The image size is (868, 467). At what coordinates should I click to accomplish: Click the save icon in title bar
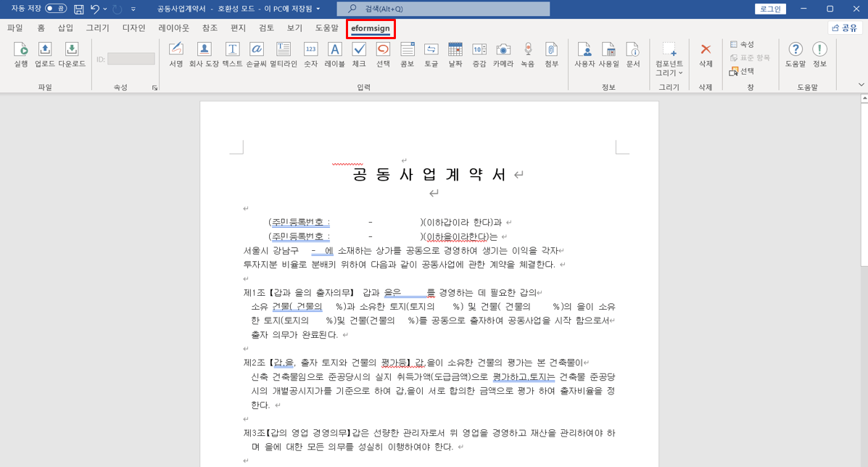78,9
